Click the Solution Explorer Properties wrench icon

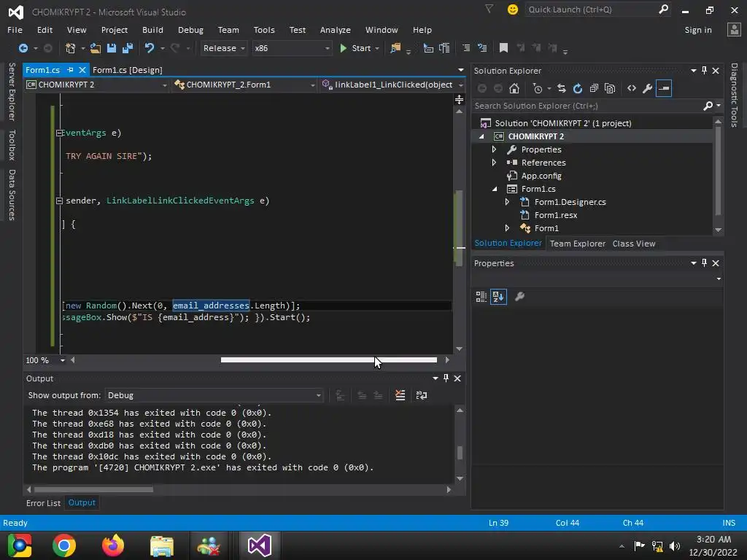click(648, 88)
